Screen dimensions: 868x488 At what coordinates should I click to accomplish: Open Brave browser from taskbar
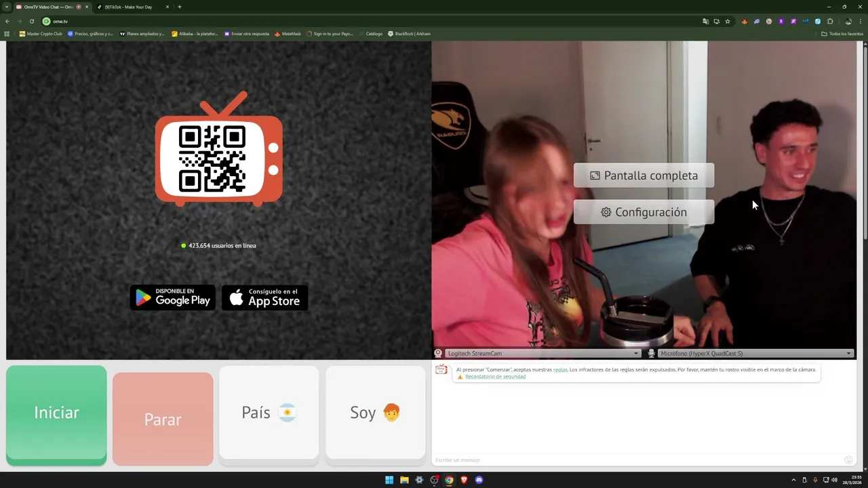[465, 480]
